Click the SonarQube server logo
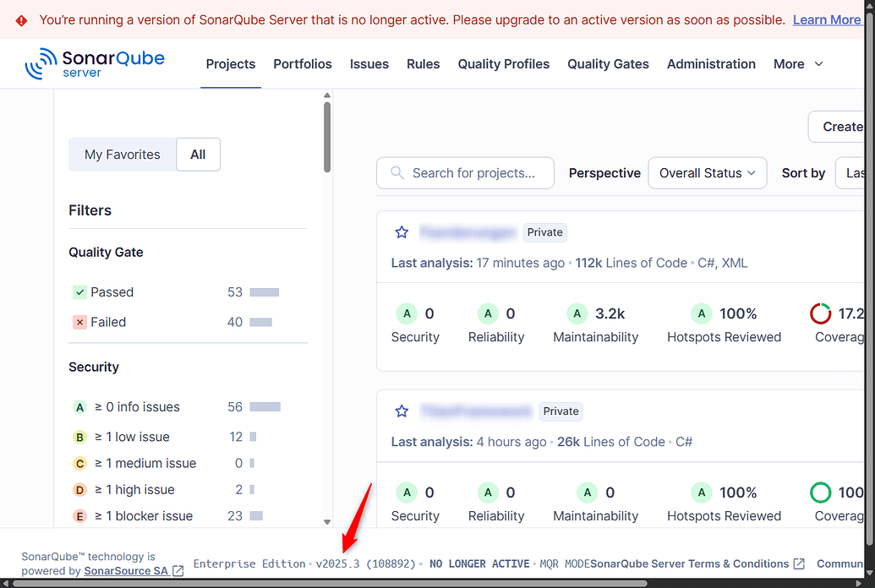Screen dimensions: 875x588 95,63
